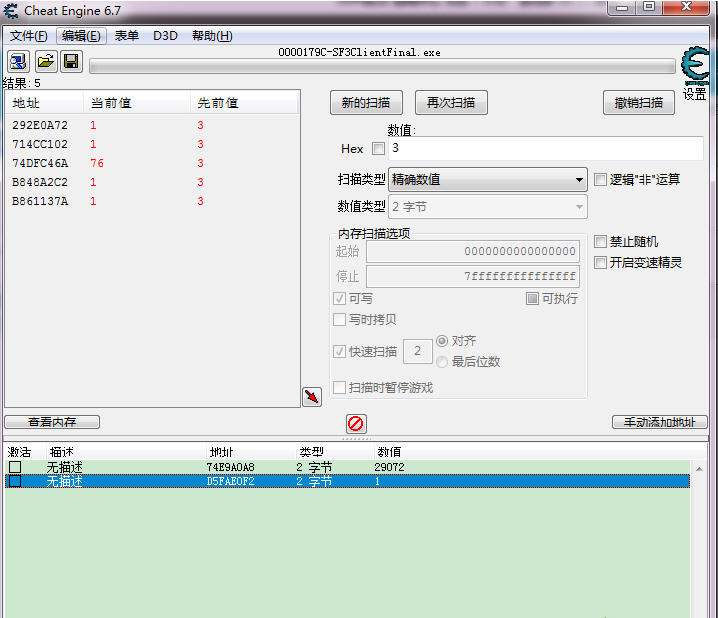Select result address 714CC102
The image size is (718, 618).
coord(40,144)
